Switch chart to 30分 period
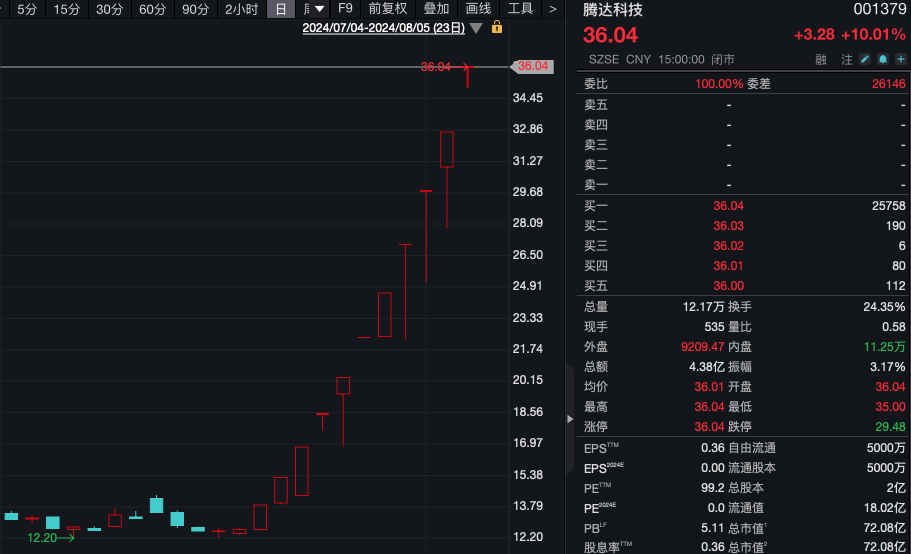Image resolution: width=911 pixels, height=554 pixels. [x=109, y=9]
